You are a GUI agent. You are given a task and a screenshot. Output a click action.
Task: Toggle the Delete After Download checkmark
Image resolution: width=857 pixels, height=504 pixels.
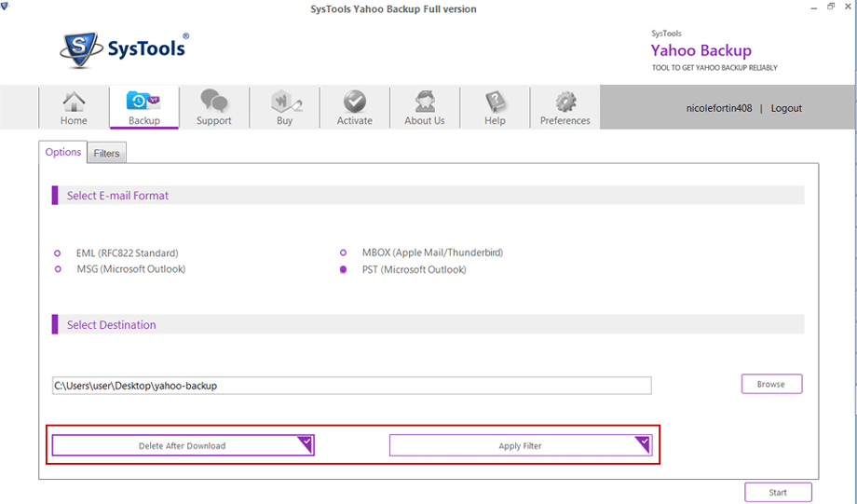pos(306,443)
